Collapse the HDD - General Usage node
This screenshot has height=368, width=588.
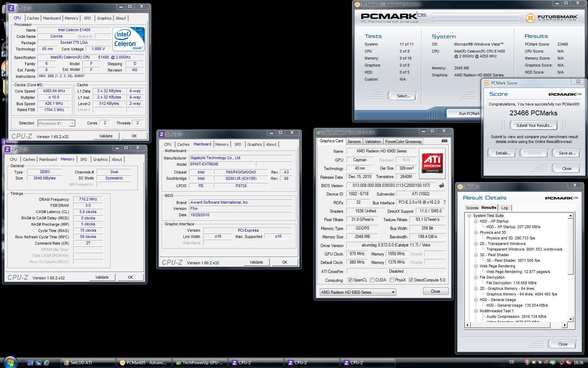(476, 300)
